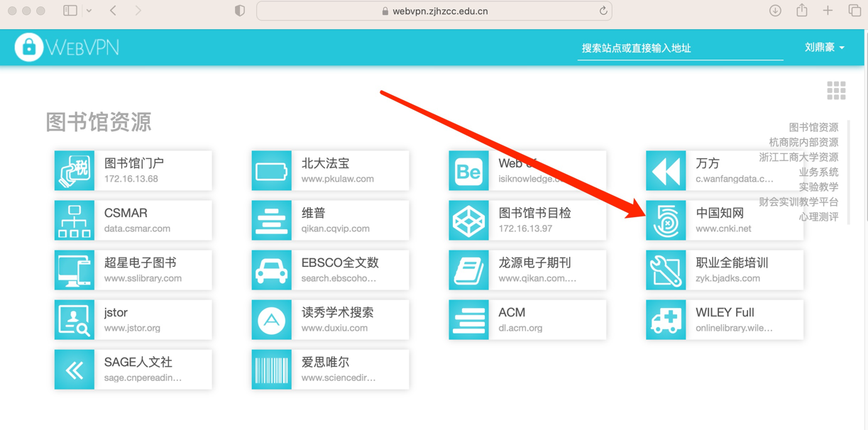This screenshot has width=868, height=430.
Task: Click the 搜索站点或直接输入地址 search field
Action: tap(680, 48)
